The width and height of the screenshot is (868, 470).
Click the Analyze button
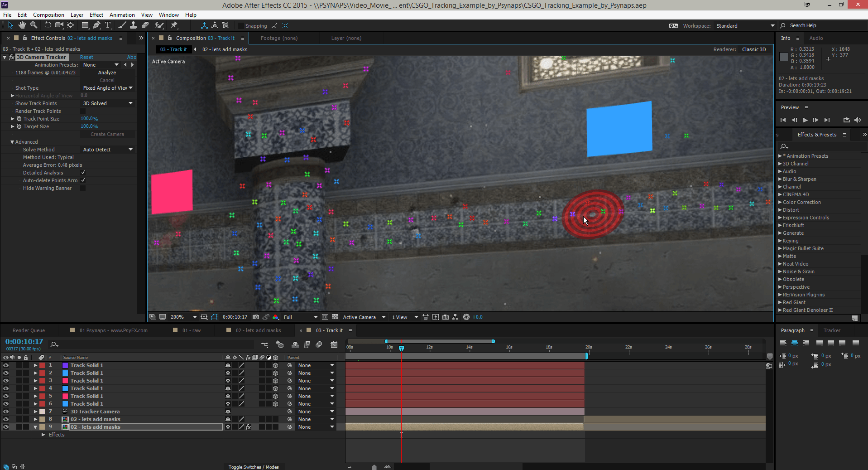(x=107, y=73)
